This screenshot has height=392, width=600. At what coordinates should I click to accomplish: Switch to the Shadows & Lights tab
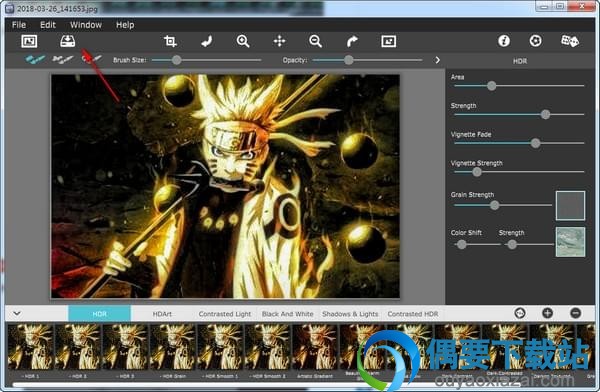click(350, 314)
